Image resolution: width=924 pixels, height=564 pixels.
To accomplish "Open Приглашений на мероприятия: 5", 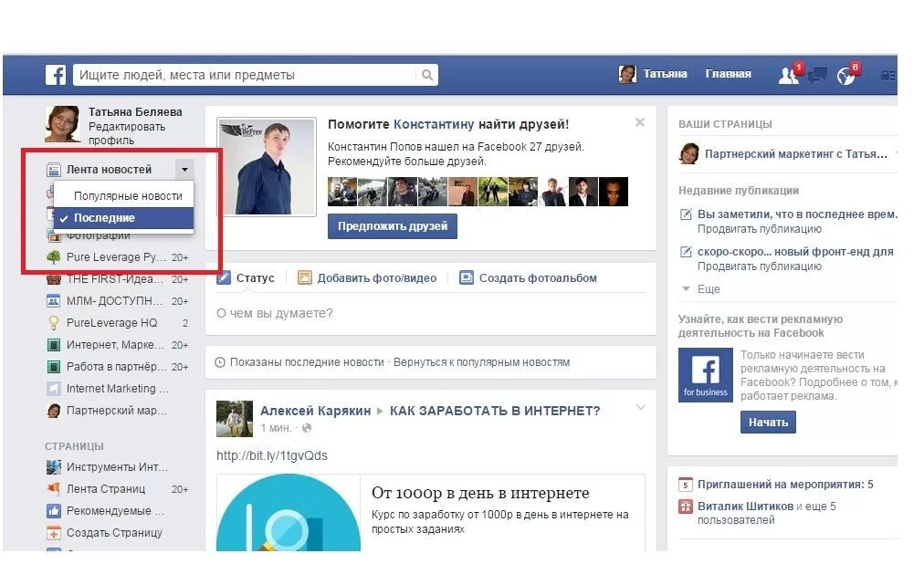I will coord(785,485).
